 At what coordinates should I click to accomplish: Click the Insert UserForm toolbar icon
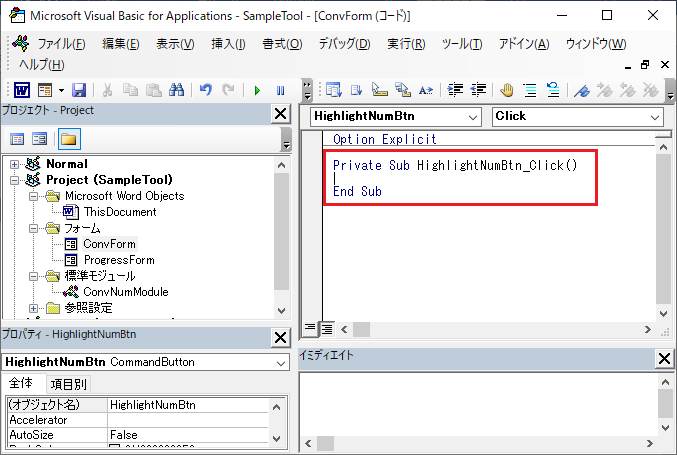(44, 90)
